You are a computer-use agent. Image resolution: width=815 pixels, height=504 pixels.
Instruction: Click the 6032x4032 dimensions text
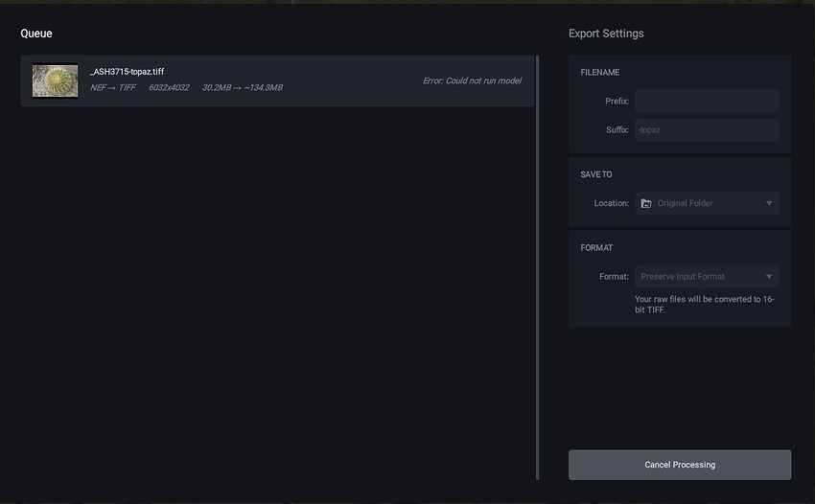pos(169,88)
